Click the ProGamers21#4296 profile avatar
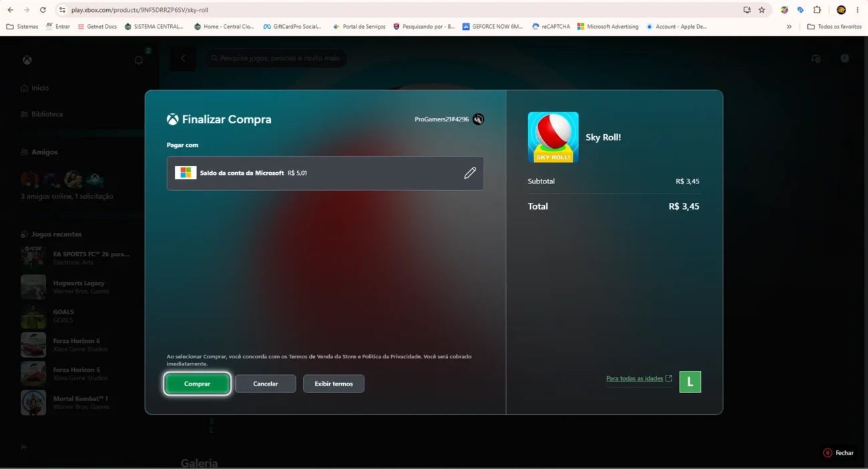868x469 pixels. coord(478,119)
